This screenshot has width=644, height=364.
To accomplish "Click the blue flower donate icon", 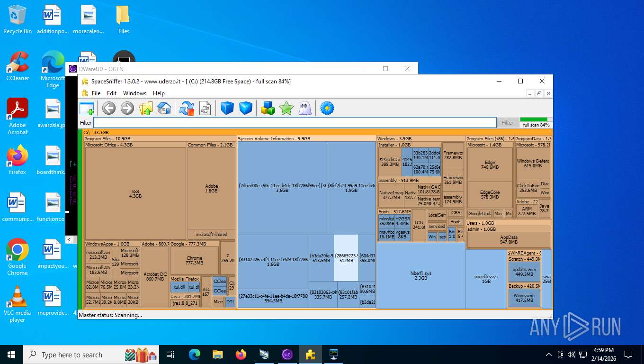I will (x=327, y=109).
